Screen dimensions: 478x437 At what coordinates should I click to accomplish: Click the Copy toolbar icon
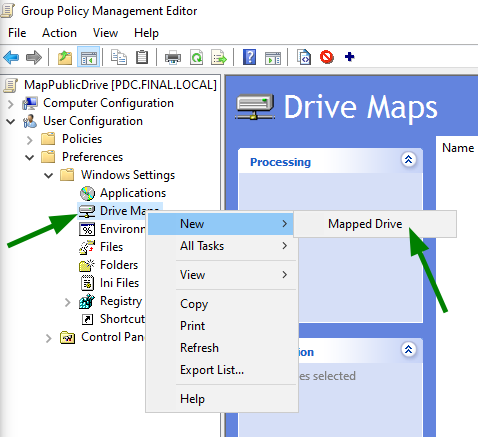coord(119,57)
